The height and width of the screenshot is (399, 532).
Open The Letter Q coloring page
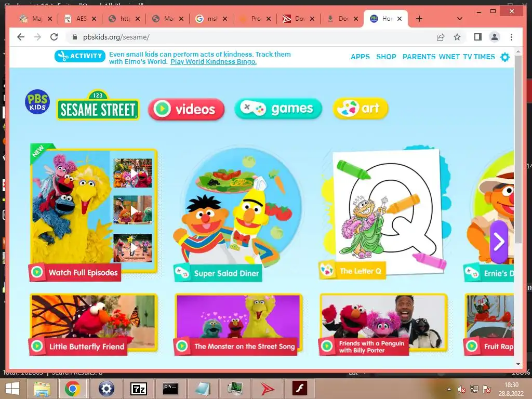tap(385, 212)
